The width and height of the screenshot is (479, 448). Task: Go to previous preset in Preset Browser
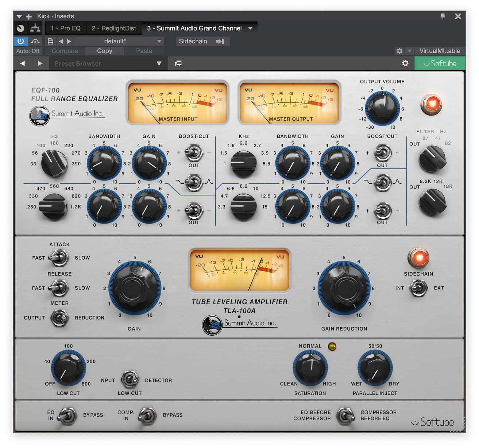[x=23, y=63]
